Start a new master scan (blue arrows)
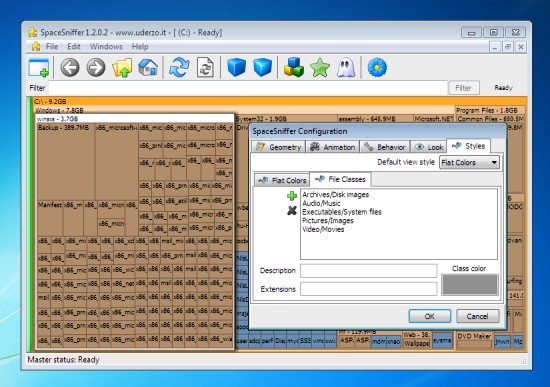The width and height of the screenshot is (550, 387). [x=179, y=67]
